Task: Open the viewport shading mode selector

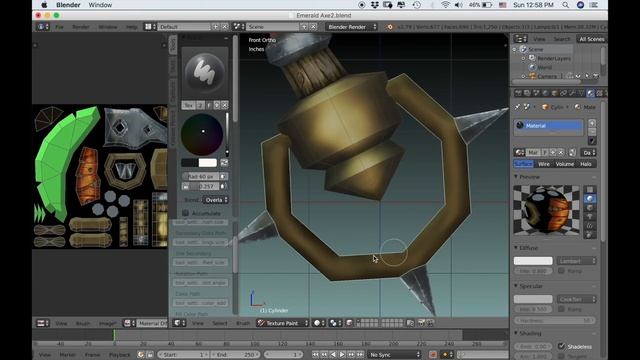Action: coord(318,323)
